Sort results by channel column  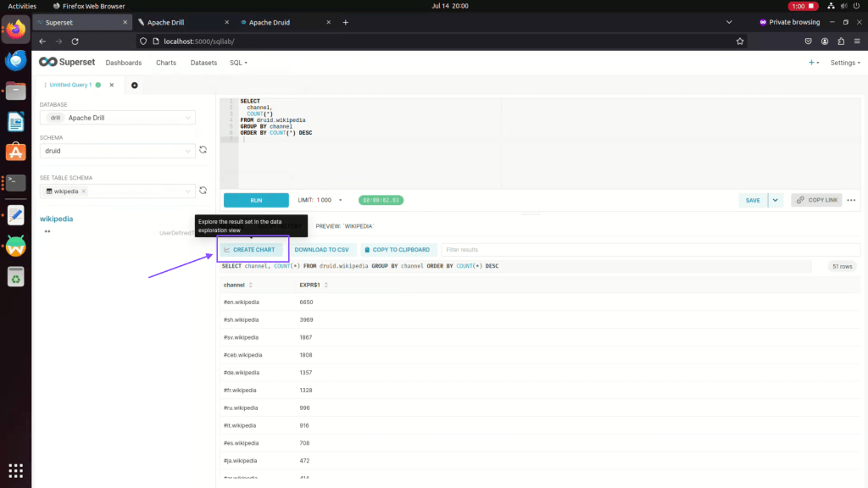click(x=250, y=285)
